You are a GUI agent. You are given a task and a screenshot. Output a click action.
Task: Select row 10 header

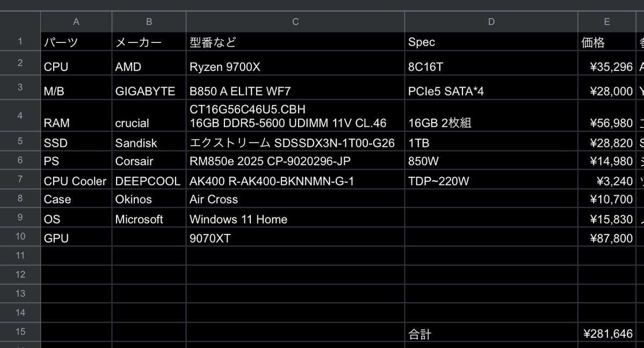pos(20,237)
